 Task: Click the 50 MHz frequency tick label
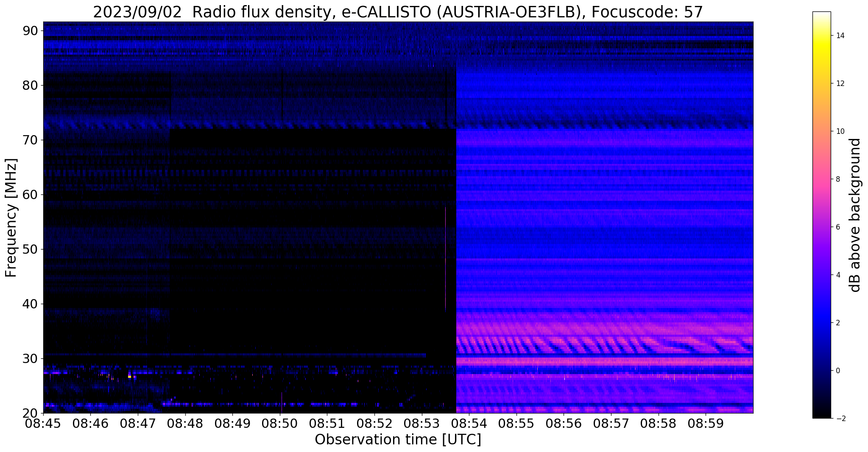tap(31, 249)
